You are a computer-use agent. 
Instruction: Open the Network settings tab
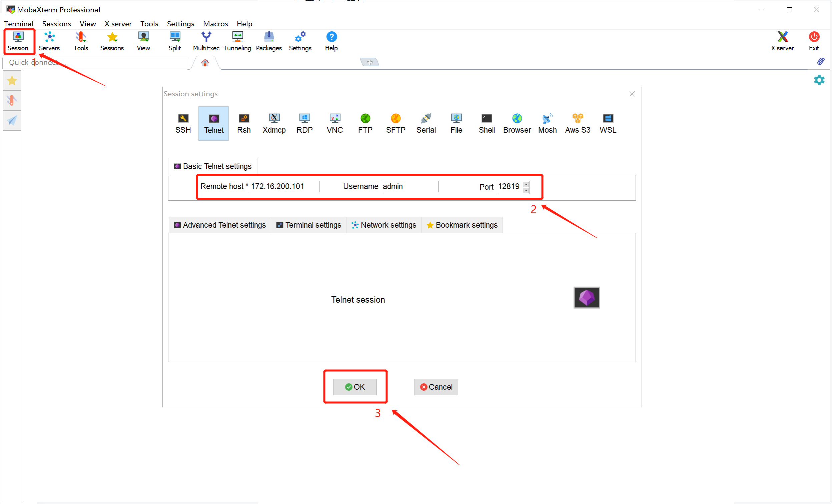click(383, 225)
